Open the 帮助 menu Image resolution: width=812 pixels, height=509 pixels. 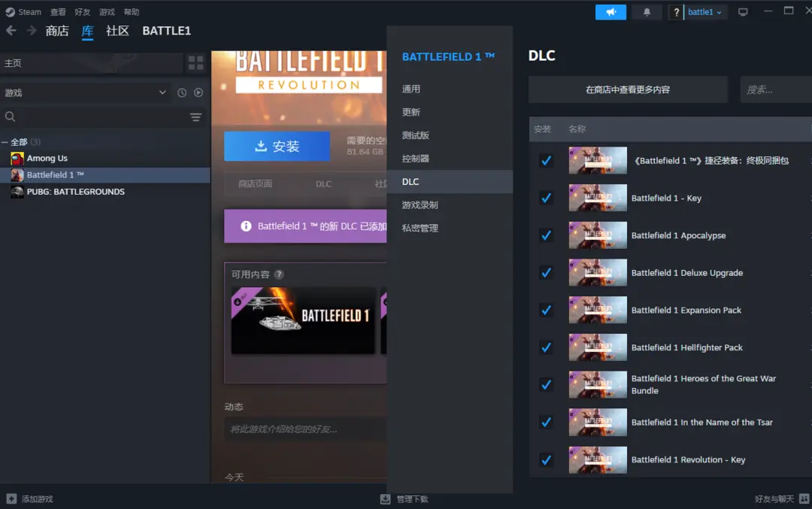[132, 12]
